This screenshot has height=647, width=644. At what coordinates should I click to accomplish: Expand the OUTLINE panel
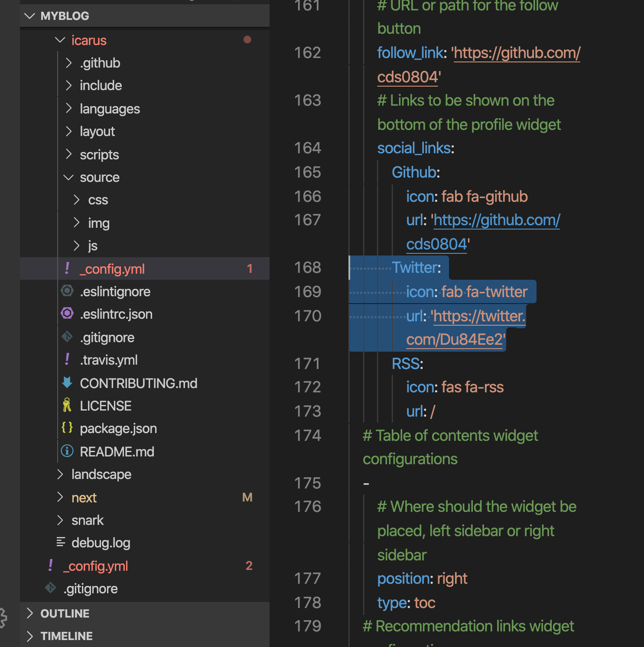pyautogui.click(x=30, y=613)
